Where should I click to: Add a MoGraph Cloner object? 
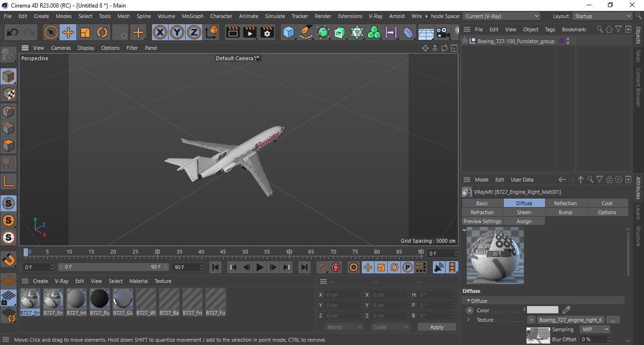pyautogui.click(x=374, y=33)
